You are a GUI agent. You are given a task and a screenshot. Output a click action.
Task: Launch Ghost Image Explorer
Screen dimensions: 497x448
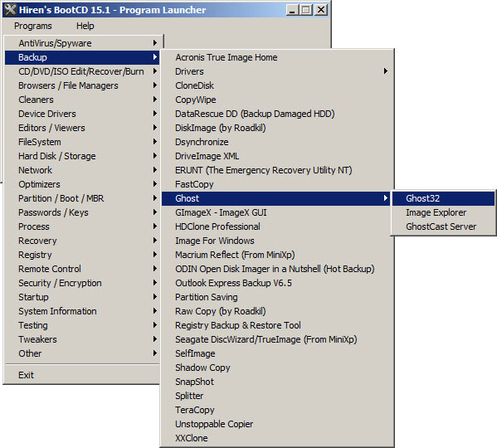coord(443,212)
